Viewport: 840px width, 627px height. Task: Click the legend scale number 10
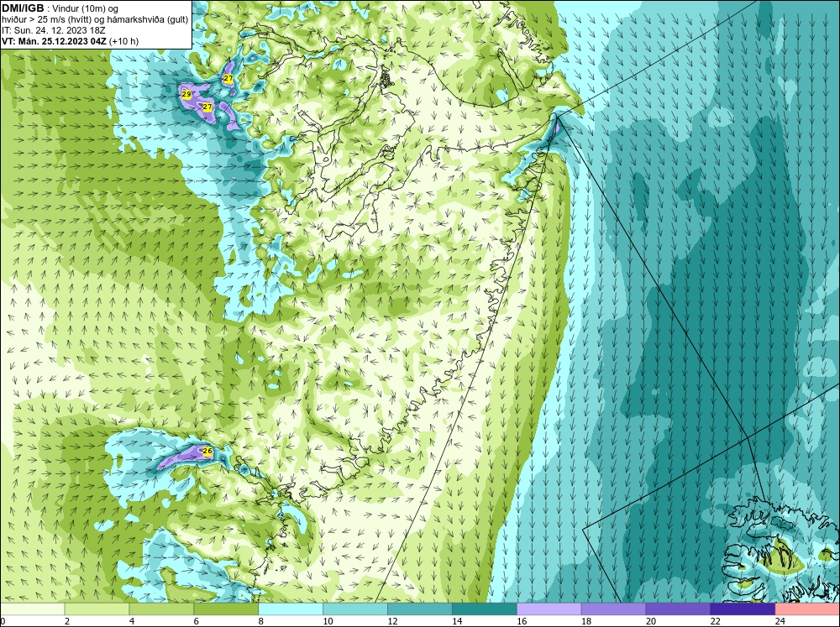click(328, 621)
